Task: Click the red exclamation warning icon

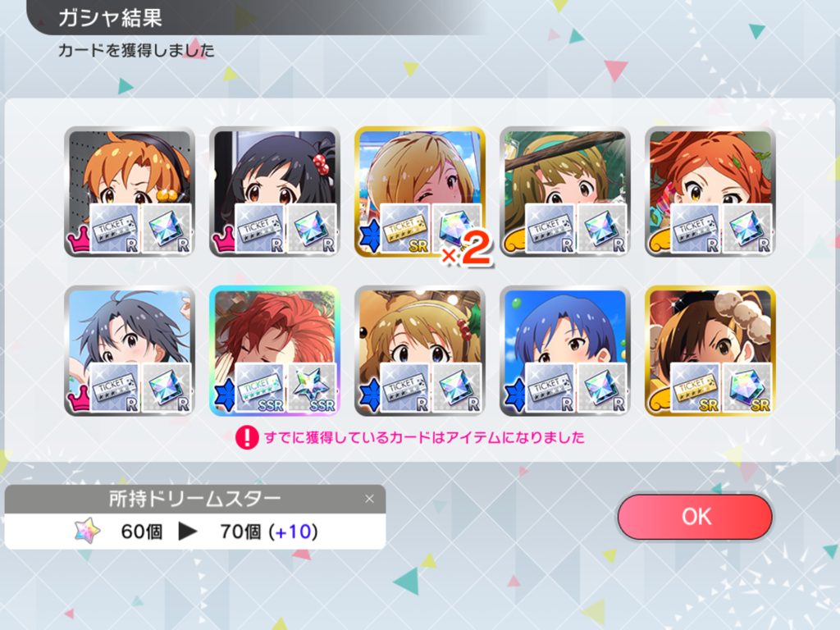Action: click(247, 437)
